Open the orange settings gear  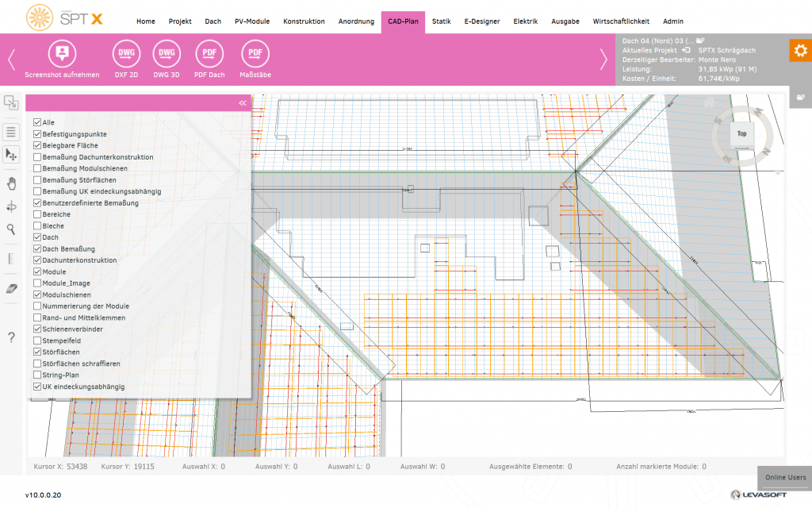800,51
